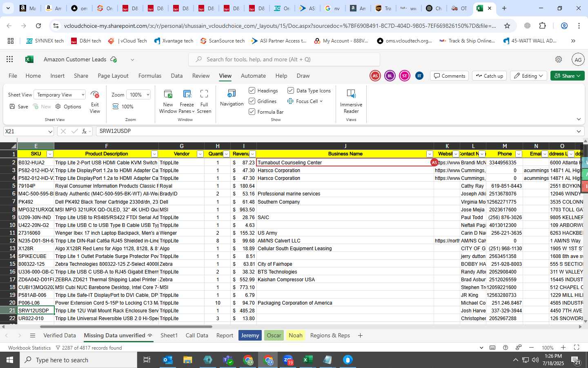The height and width of the screenshot is (368, 588).
Task: Open Task View on the taskbar
Action: 147,360
